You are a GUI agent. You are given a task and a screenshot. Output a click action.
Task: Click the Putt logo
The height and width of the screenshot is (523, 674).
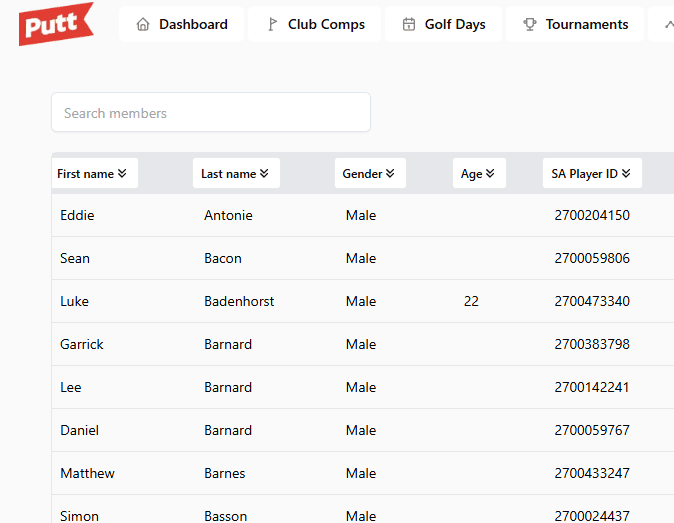pos(56,24)
